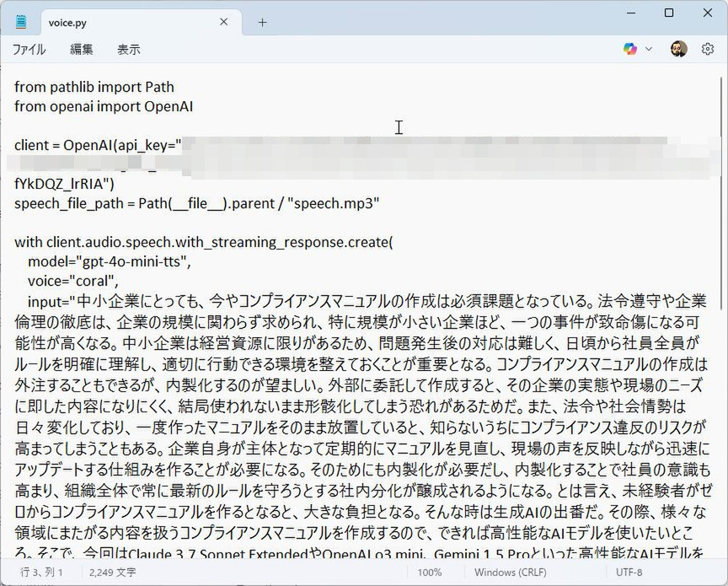Close the voice.py tab
This screenshot has height=586, width=728.
coord(224,22)
